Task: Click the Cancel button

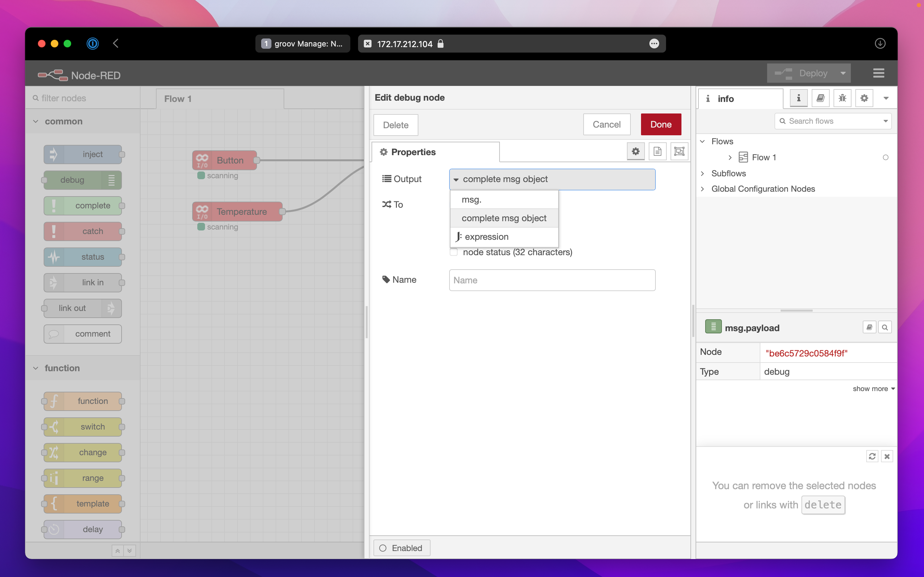Action: 606,124
